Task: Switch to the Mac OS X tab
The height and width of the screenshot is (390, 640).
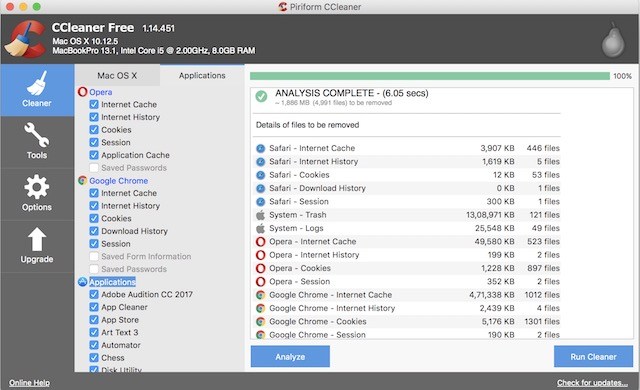Action: point(117,75)
